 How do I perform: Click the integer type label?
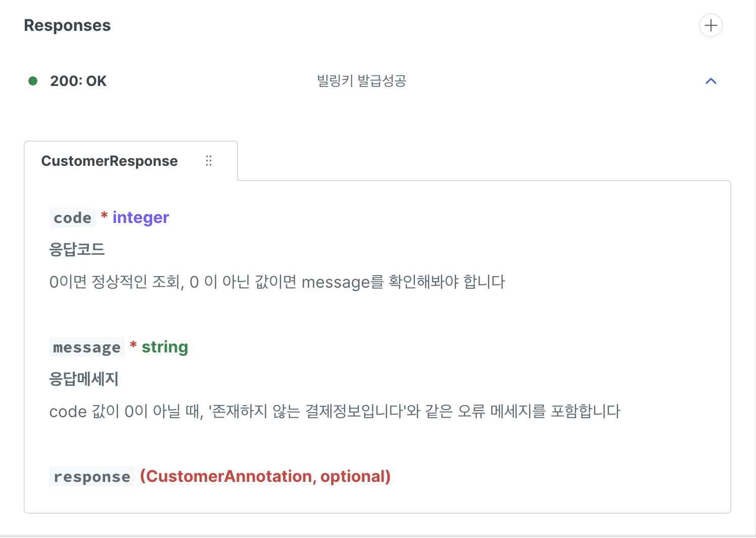pos(140,217)
